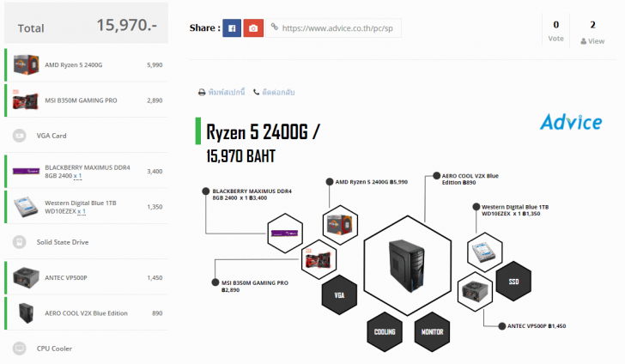Click the MSI B350M motherboard thumbnail
The height and width of the screenshot is (364, 625).
(x=26, y=100)
